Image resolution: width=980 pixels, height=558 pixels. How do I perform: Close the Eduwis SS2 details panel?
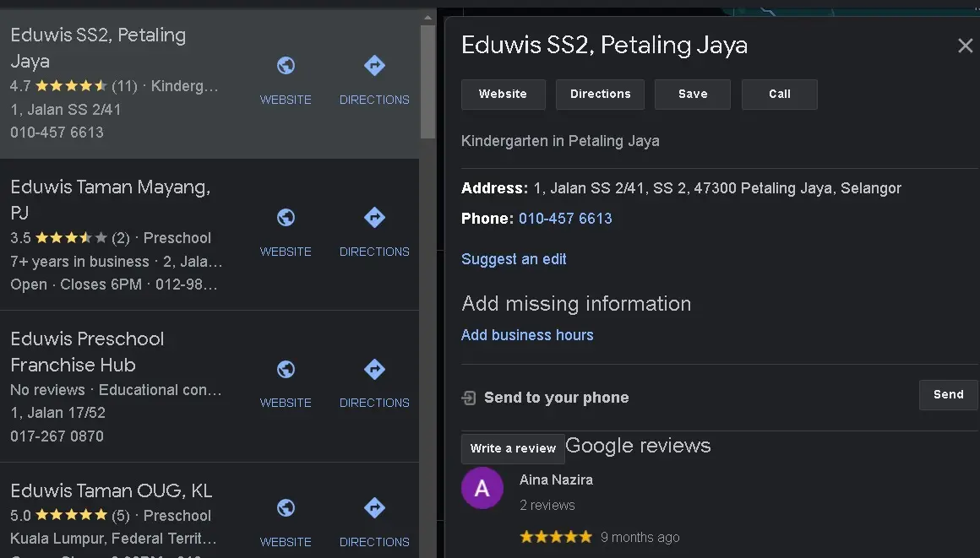coord(965,46)
